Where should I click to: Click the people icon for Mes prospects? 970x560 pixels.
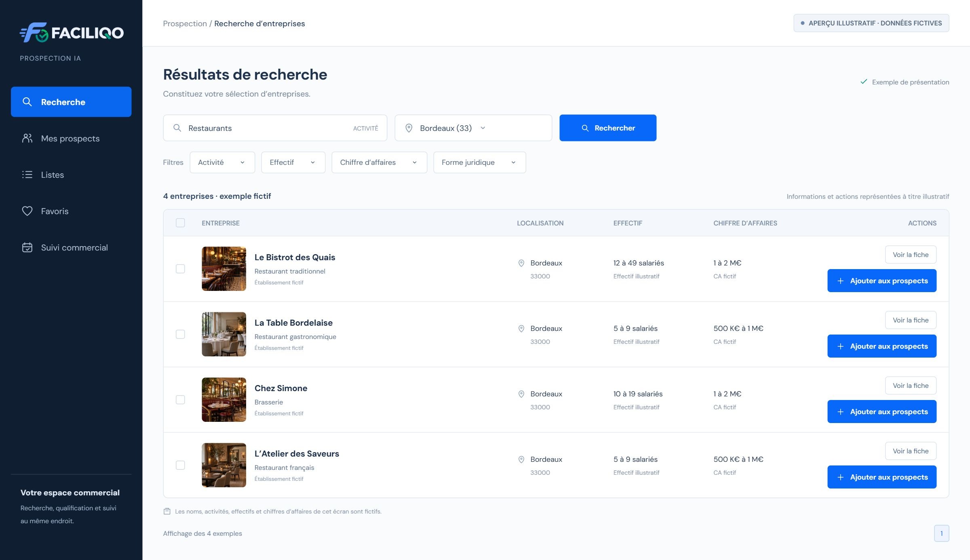pyautogui.click(x=27, y=138)
